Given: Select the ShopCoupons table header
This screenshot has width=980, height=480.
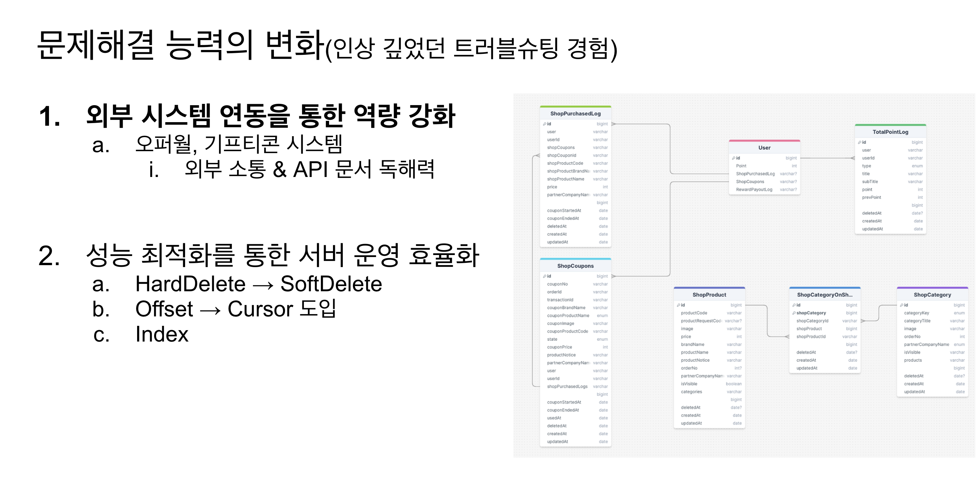Looking at the screenshot, I should 575,266.
